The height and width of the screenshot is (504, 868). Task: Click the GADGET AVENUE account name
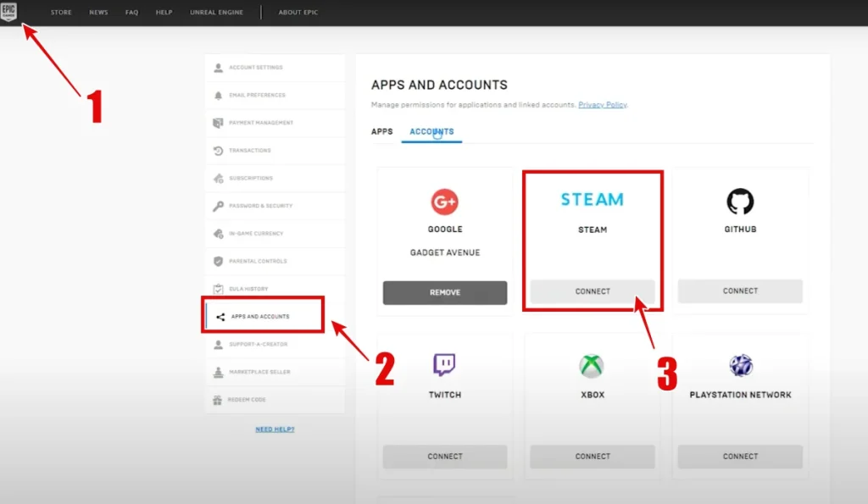coord(445,252)
